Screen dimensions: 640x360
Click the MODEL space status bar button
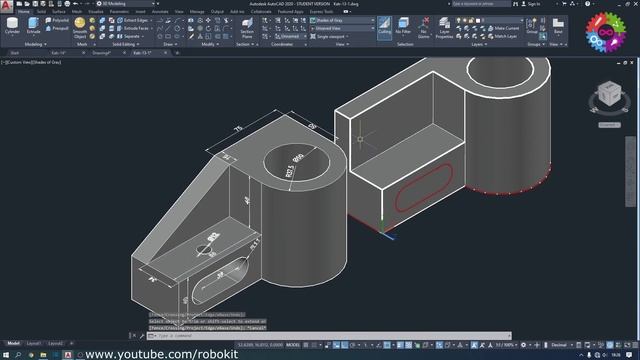coord(293,345)
